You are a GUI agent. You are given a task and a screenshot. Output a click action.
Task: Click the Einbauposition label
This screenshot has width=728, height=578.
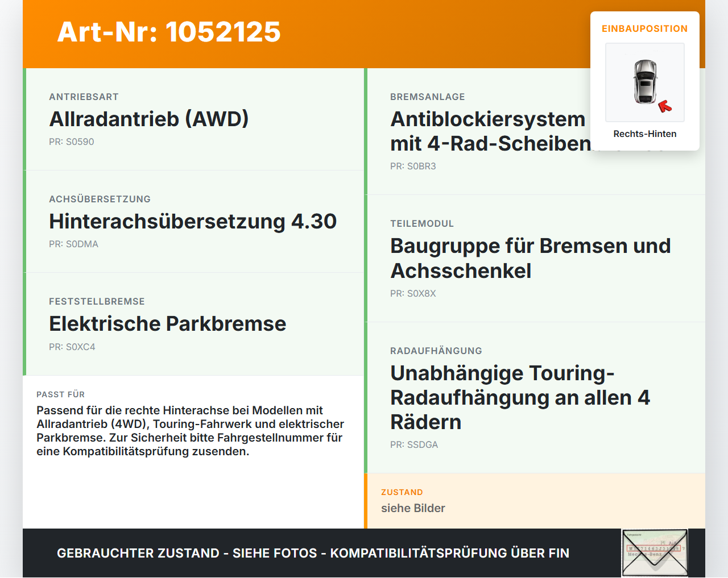pos(645,28)
